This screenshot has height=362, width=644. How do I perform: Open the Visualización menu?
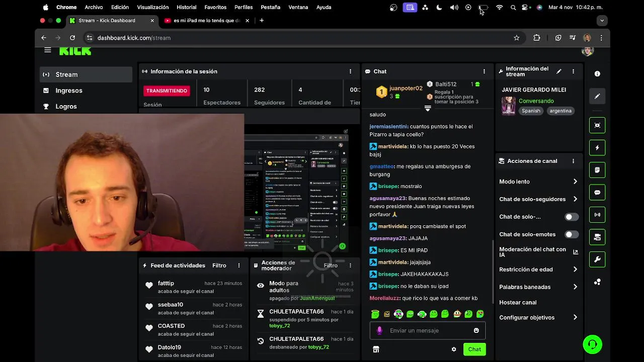point(152,8)
